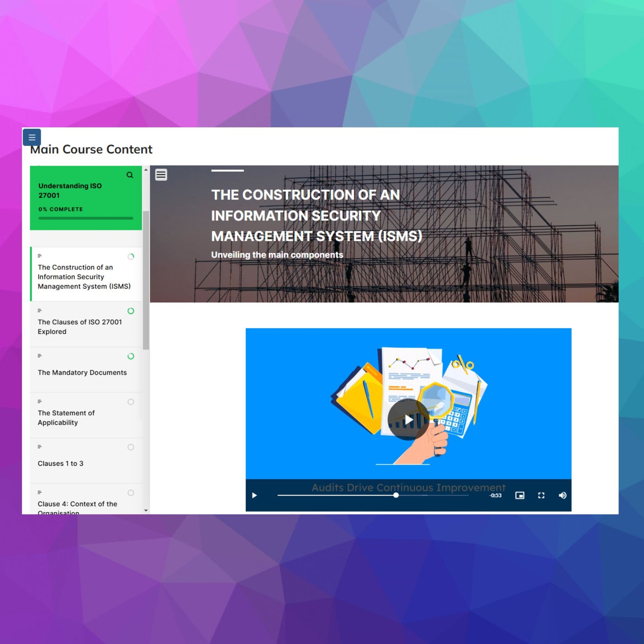Mute the video volume
Screen dimensions: 644x644
click(562, 495)
